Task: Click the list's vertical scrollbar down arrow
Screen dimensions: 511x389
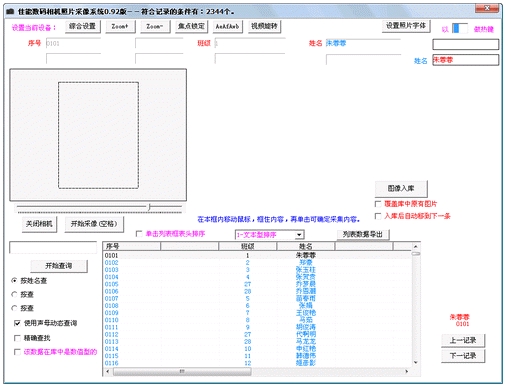Action: (416, 362)
